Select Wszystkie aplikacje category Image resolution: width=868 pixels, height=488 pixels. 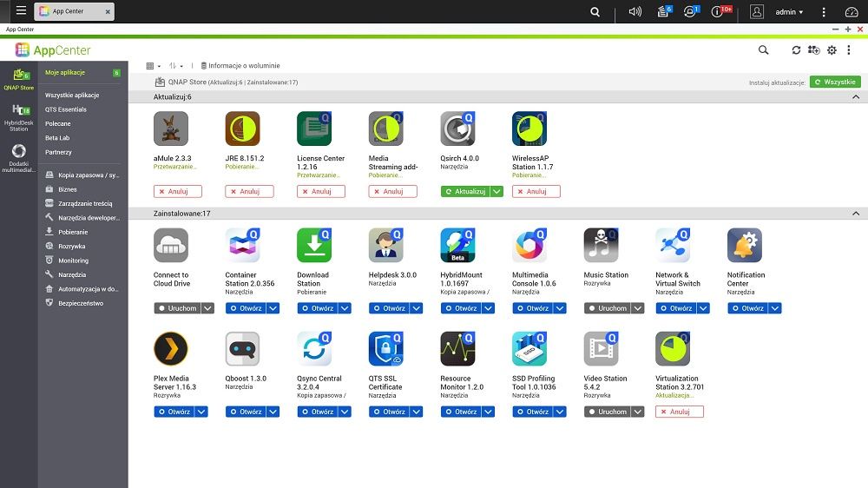click(72, 96)
